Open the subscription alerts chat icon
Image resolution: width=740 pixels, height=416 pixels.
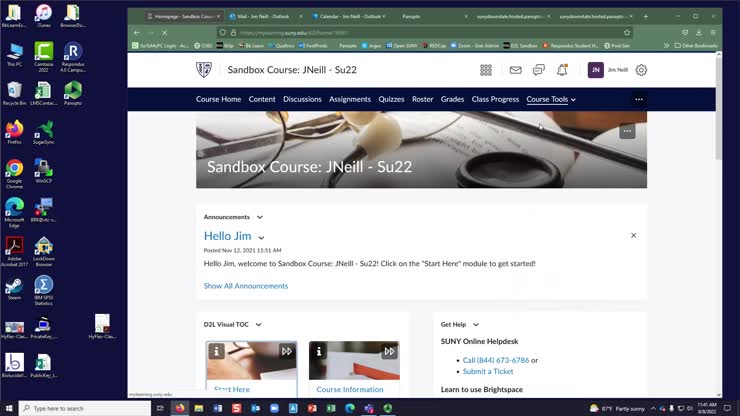pos(538,70)
